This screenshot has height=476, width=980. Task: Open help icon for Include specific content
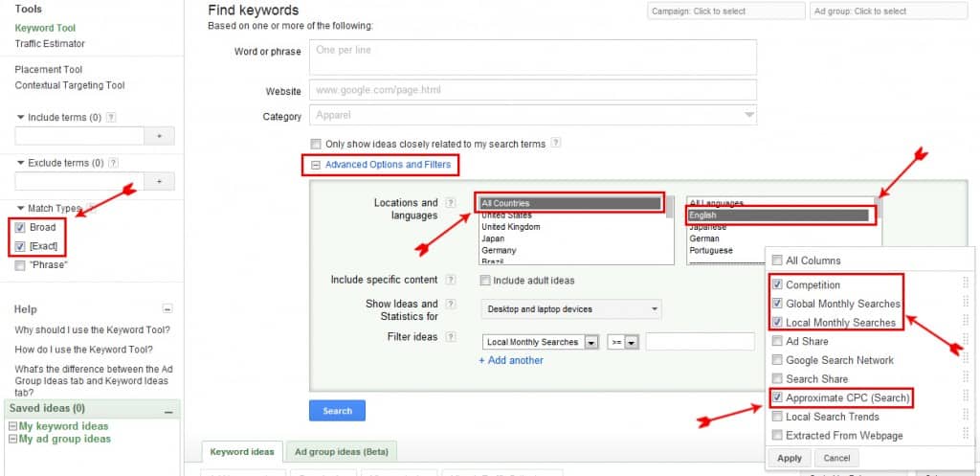coord(451,280)
